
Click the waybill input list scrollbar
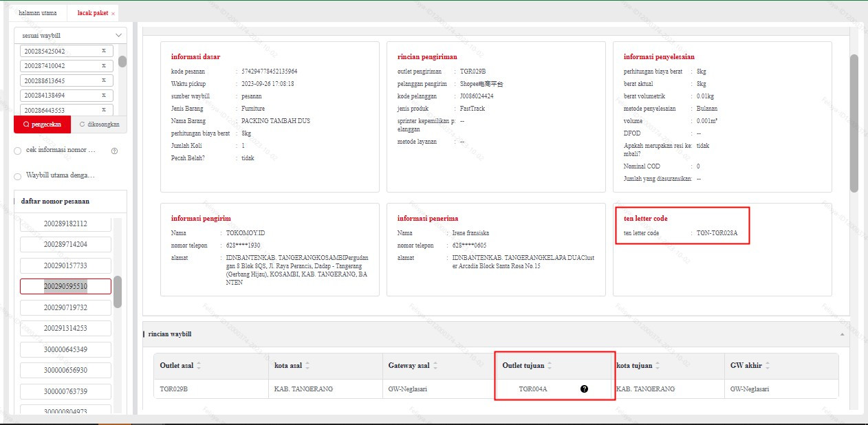pos(122,61)
